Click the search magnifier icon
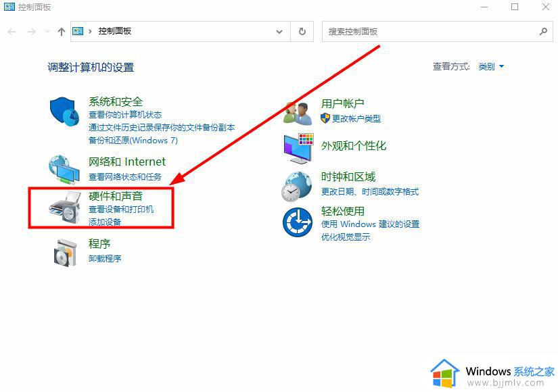 pos(543,31)
